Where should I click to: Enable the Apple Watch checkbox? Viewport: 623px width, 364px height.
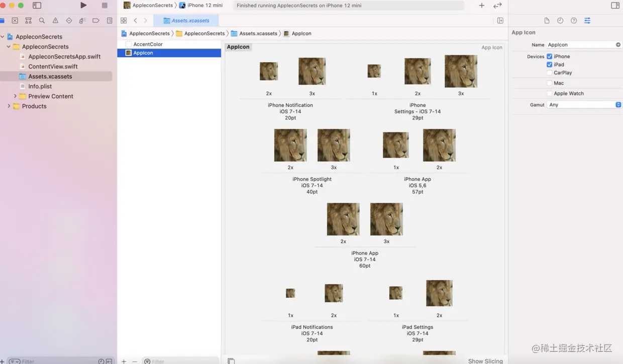pyautogui.click(x=550, y=93)
